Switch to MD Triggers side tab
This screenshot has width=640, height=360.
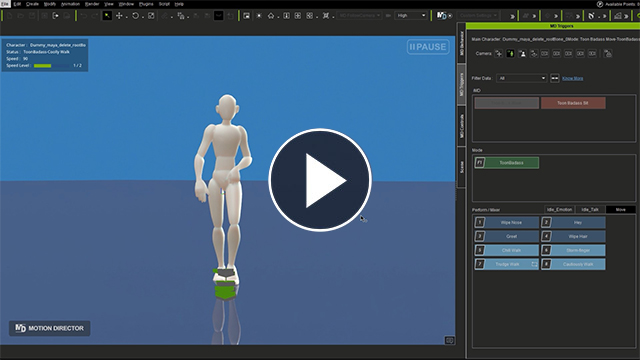coord(462,84)
